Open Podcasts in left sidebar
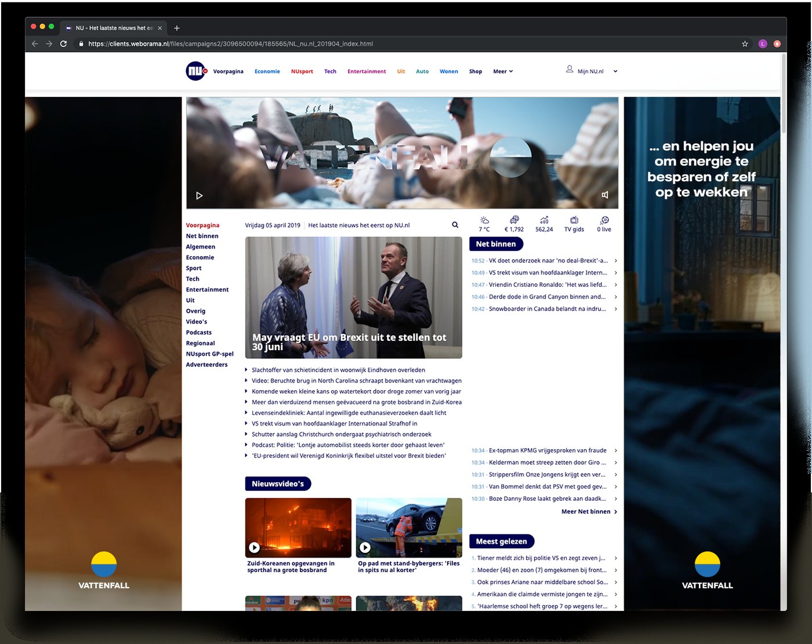This screenshot has height=644, width=812. tap(199, 333)
